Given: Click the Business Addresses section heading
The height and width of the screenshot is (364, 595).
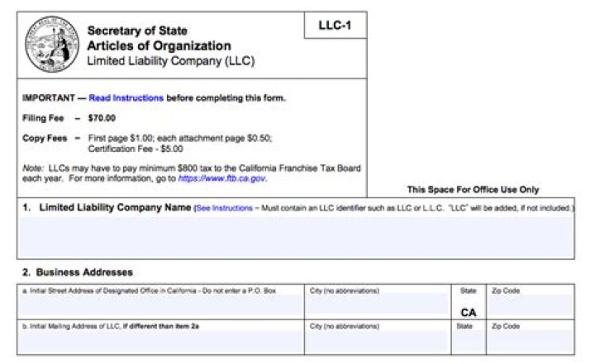Looking at the screenshot, I should click(x=77, y=272).
